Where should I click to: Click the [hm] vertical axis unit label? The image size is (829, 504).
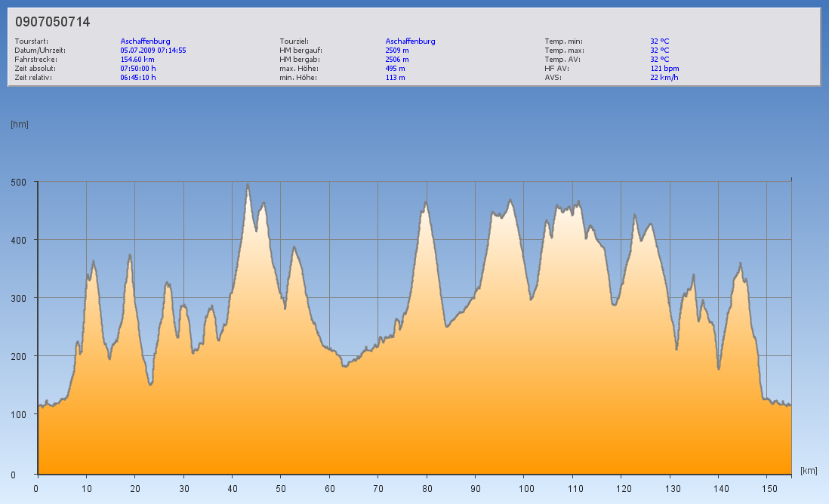coord(20,124)
